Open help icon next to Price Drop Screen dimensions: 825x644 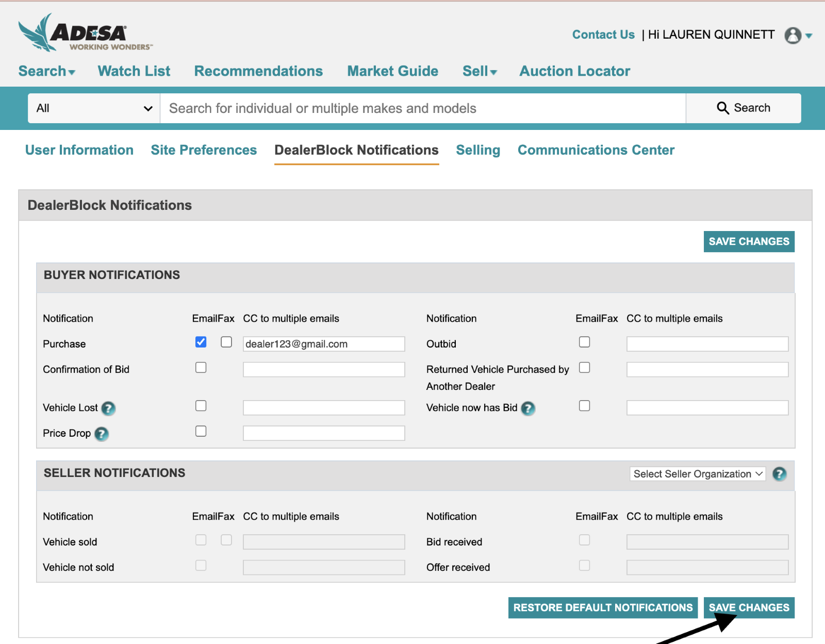click(x=102, y=434)
